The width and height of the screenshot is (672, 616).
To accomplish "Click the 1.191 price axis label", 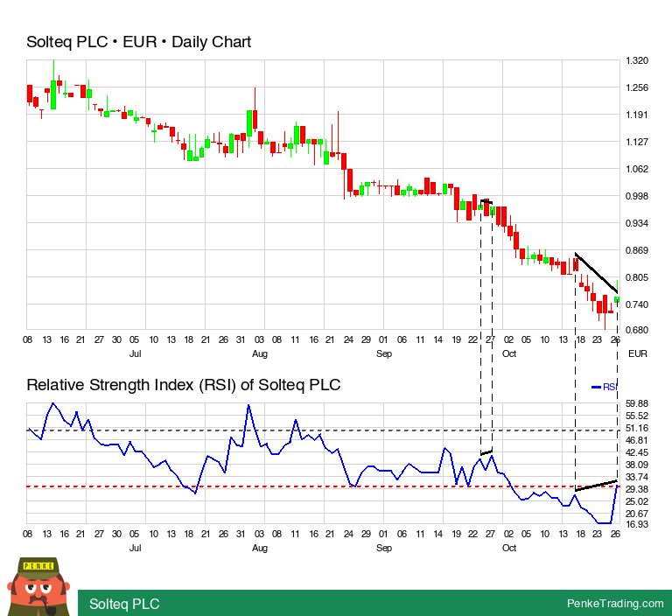I will [x=637, y=115].
